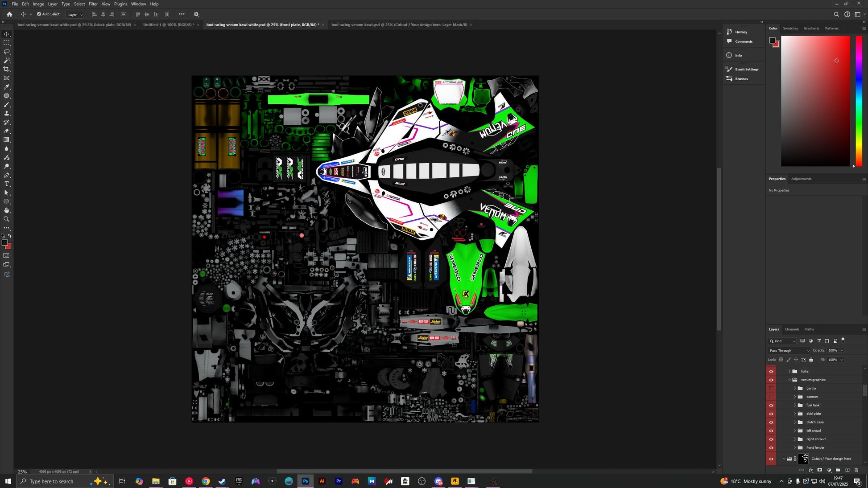Switch to the Channels tab

[x=792, y=329]
